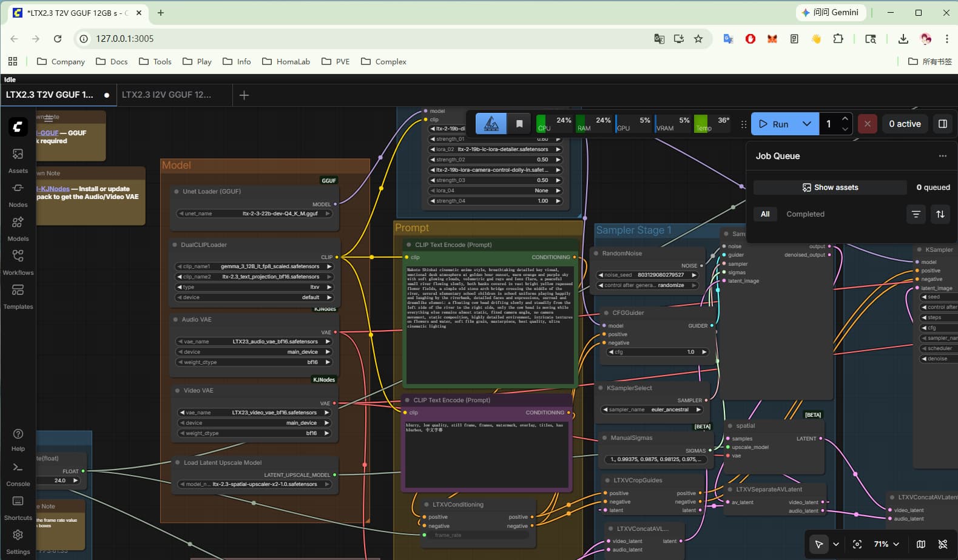Toggle the right side panel
This screenshot has height=560, width=958.
click(x=942, y=124)
